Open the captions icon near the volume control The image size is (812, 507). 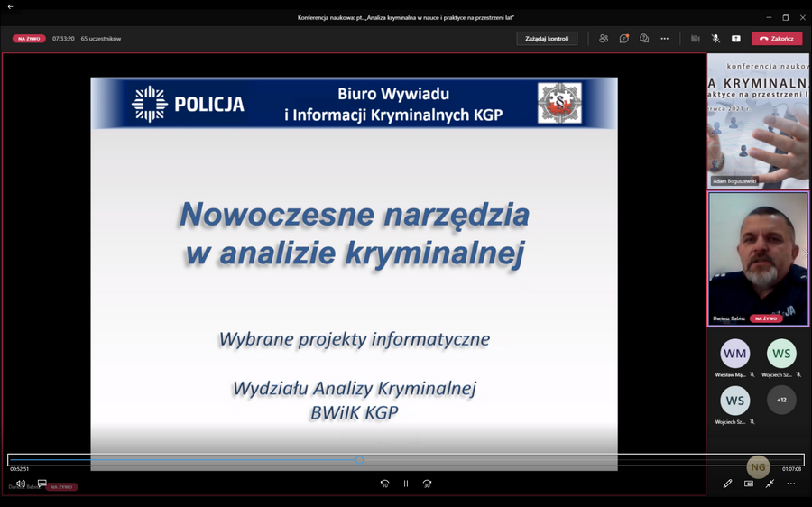pyautogui.click(x=42, y=484)
